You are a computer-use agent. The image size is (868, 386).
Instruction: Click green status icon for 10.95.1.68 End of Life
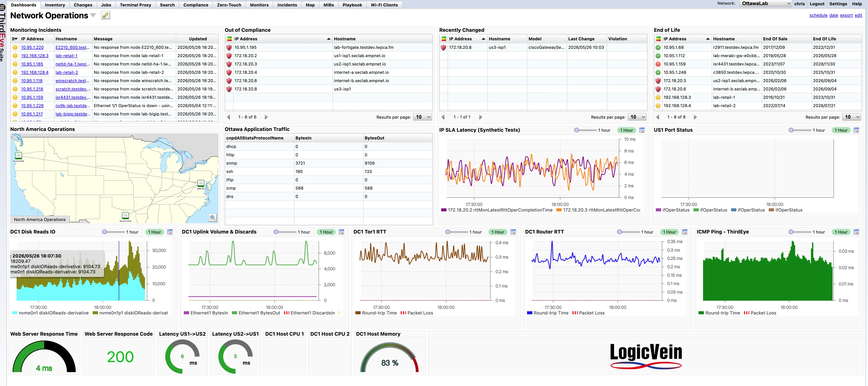coord(658,47)
